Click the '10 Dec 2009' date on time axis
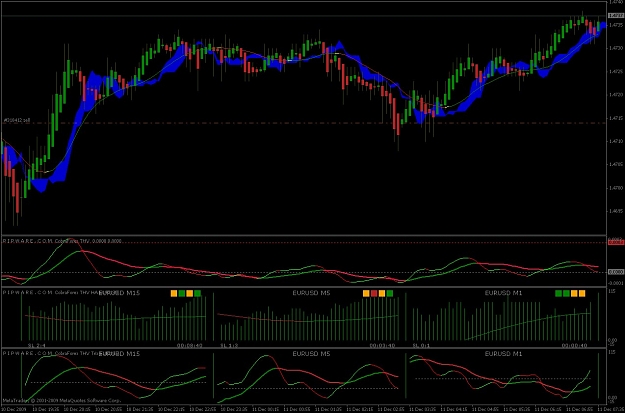This screenshot has width=625, height=413. 13,410
